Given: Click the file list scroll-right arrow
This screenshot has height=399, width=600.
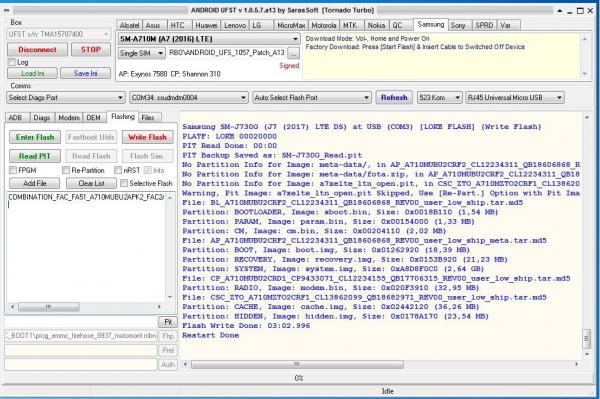Looking at the screenshot, I should click(159, 307).
